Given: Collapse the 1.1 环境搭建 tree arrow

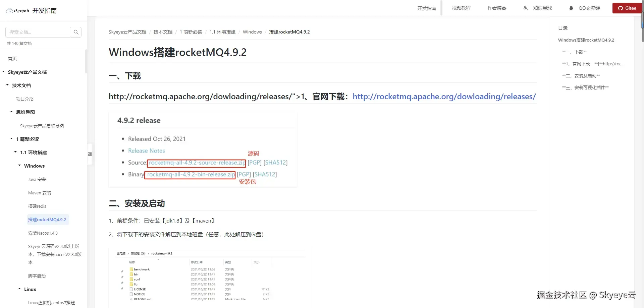Looking at the screenshot, I should [x=15, y=152].
